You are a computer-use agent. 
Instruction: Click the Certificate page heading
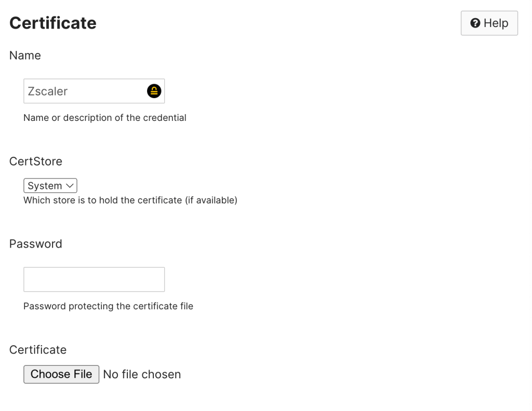(53, 23)
